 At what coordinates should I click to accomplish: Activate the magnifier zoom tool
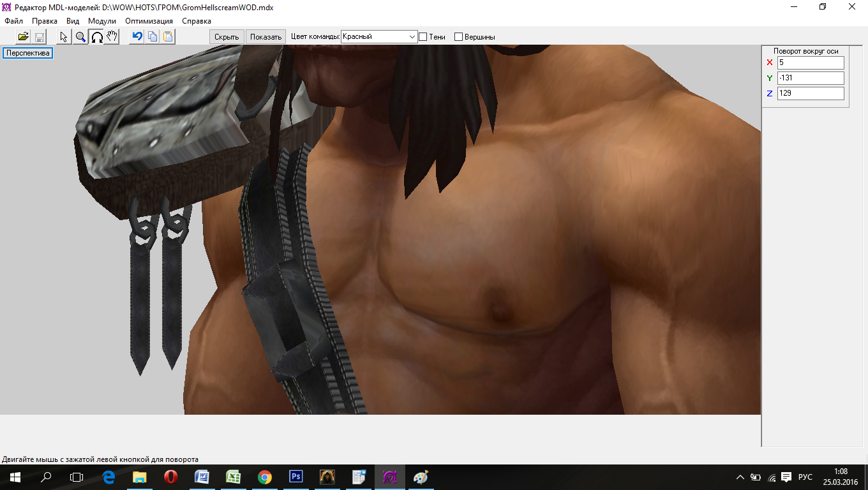coord(80,36)
